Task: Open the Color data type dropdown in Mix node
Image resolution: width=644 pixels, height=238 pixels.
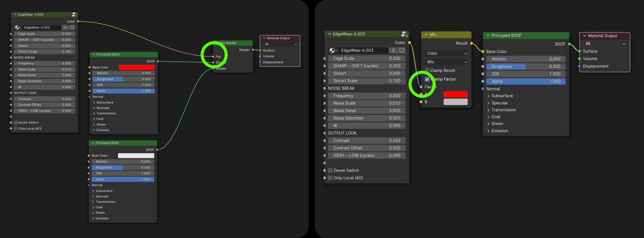Action: pos(446,53)
